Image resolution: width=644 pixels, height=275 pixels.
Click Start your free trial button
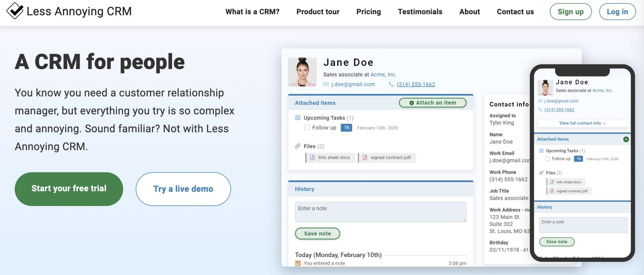point(69,189)
